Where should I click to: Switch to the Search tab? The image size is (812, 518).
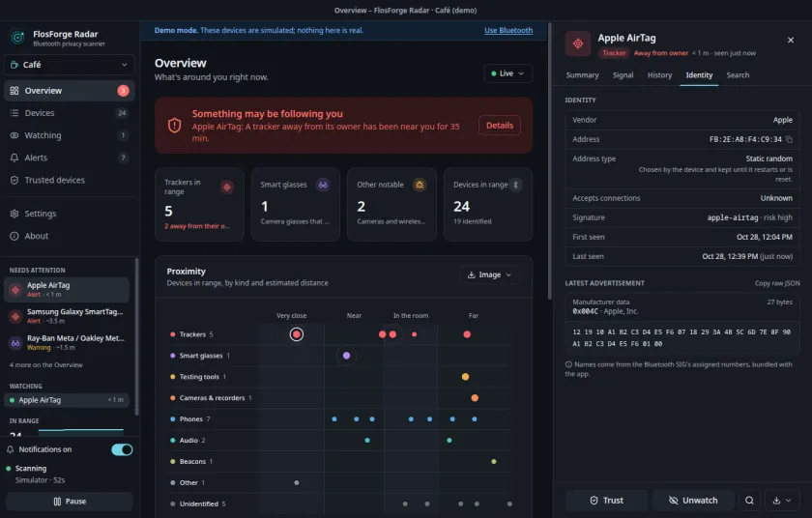738,75
